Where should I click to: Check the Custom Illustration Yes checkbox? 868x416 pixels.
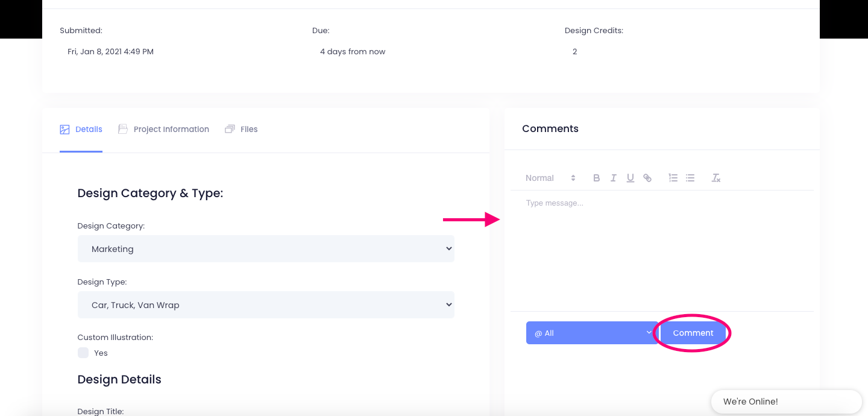(x=83, y=353)
